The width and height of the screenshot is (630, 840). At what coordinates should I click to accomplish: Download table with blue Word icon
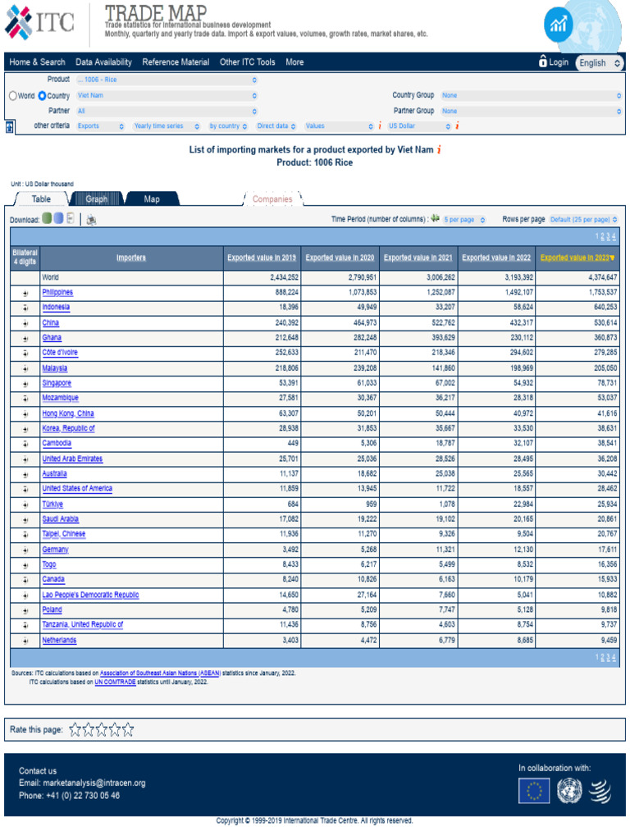(58, 218)
